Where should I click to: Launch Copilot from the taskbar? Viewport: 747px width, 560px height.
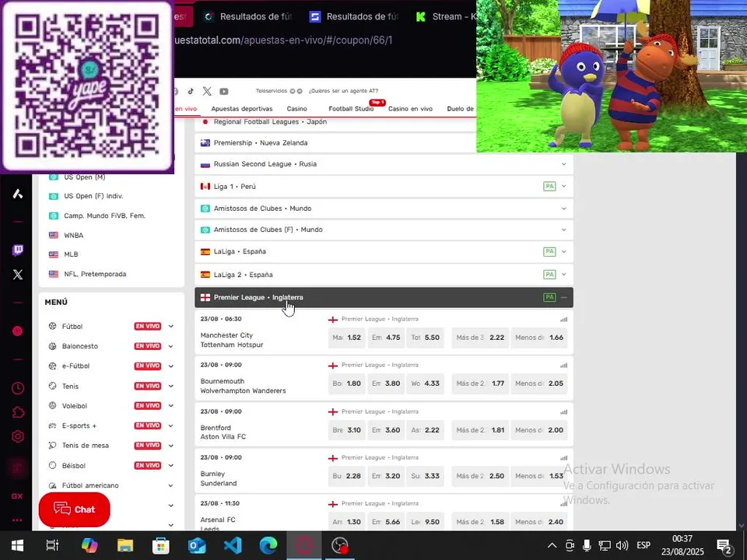click(x=89, y=545)
